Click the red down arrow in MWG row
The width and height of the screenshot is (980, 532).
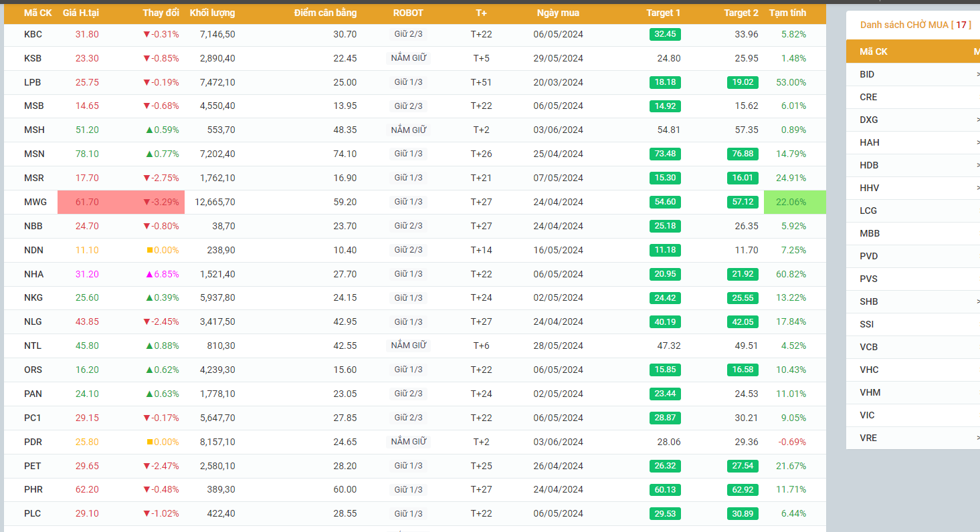[x=146, y=202]
